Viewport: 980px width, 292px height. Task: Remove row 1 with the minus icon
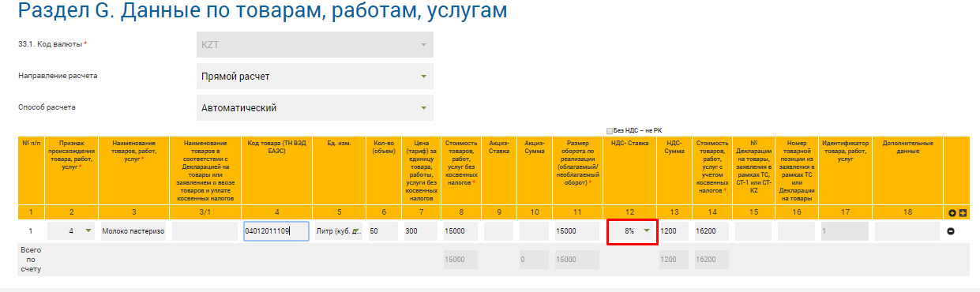tap(951, 231)
